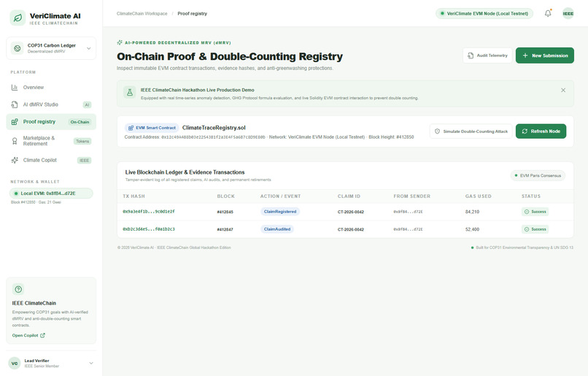The height and width of the screenshot is (376, 588).
Task: Click the EVM Smart Contract badge icon
Action: [131, 128]
